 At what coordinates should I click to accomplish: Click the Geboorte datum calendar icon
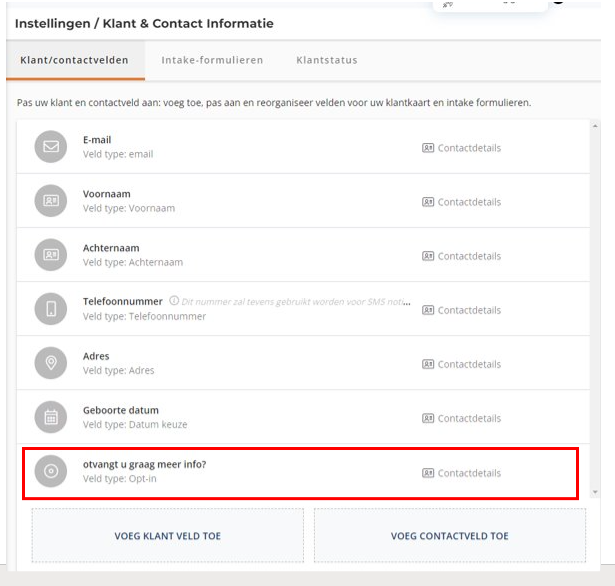tap(51, 417)
